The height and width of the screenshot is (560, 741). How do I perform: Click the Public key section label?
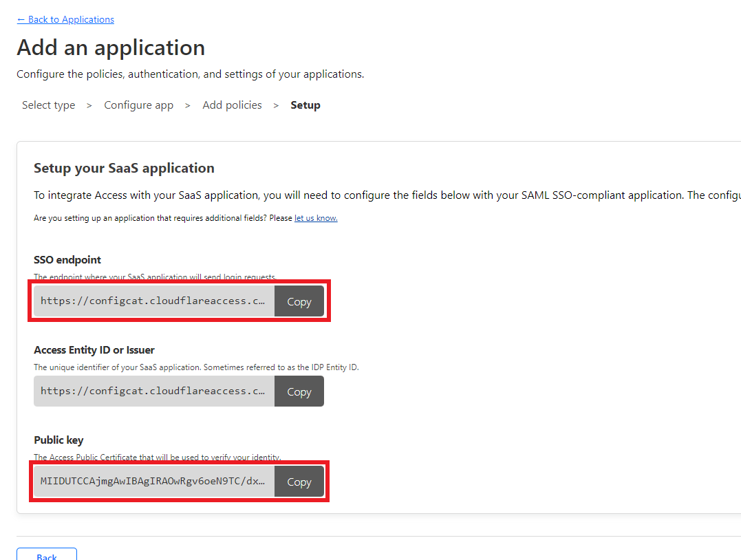pyautogui.click(x=58, y=440)
